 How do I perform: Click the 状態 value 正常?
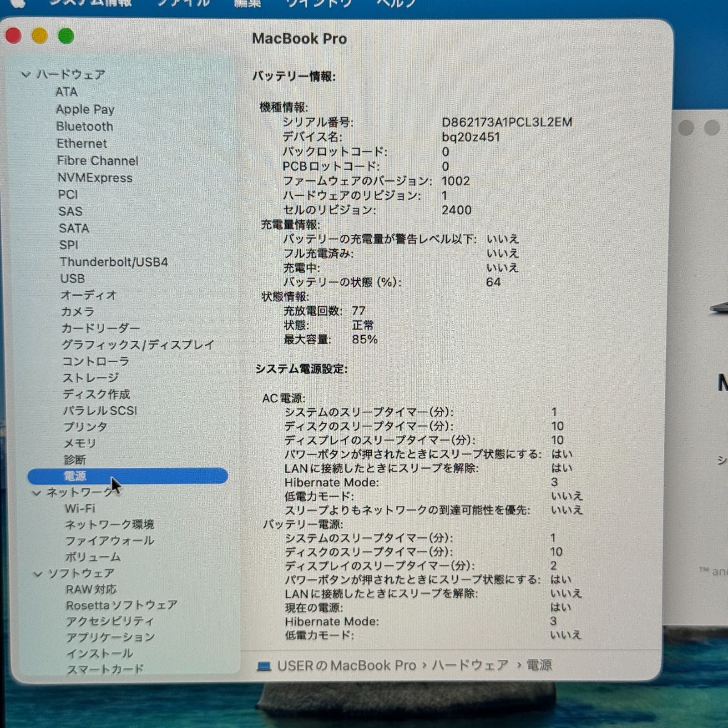click(x=363, y=325)
